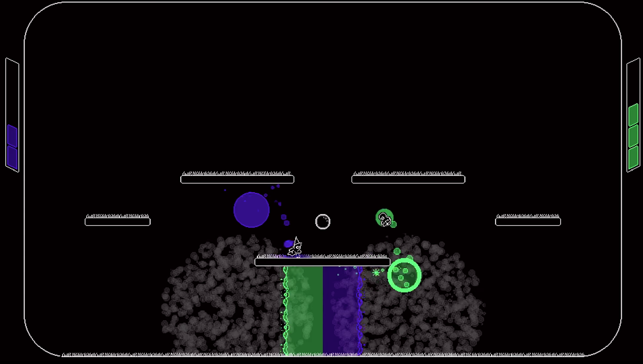Click the small green star spark
This screenshot has height=364, width=643.
[x=376, y=273]
